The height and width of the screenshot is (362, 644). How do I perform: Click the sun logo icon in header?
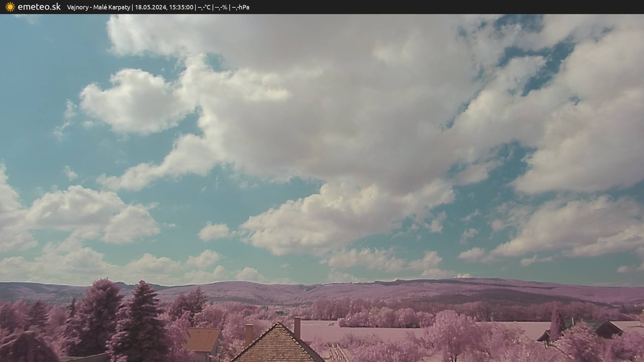(x=10, y=7)
